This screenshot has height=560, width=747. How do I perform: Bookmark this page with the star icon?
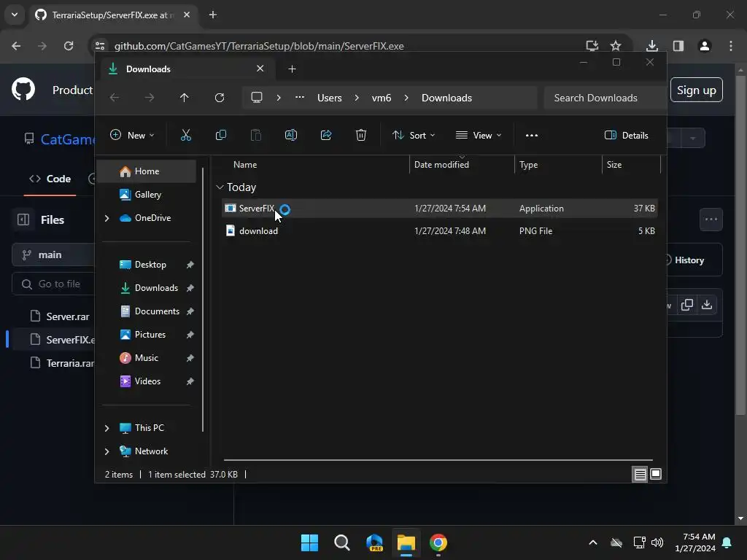click(616, 46)
